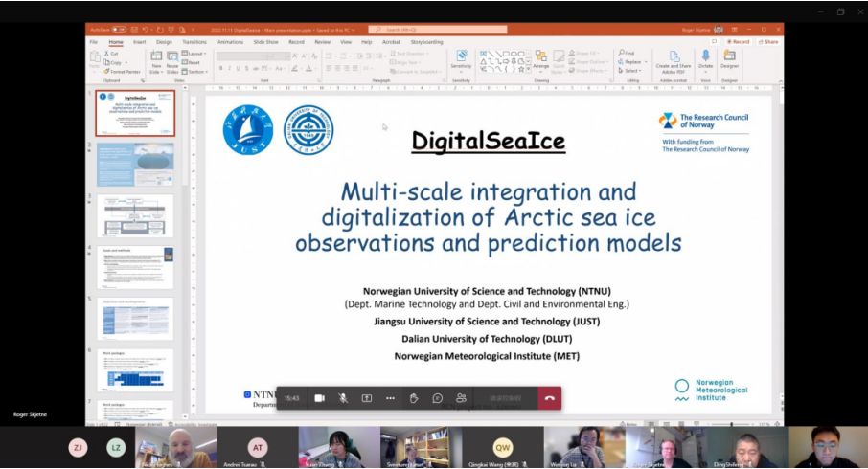Show meeting participants list
Image resolution: width=868 pixels, height=469 pixels.
[x=461, y=398]
